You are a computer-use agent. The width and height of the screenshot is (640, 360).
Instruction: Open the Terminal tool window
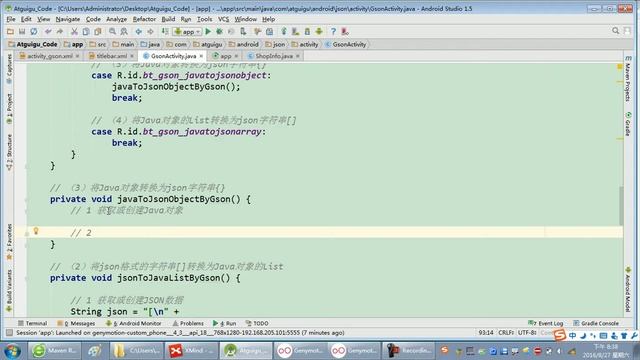tap(33, 323)
